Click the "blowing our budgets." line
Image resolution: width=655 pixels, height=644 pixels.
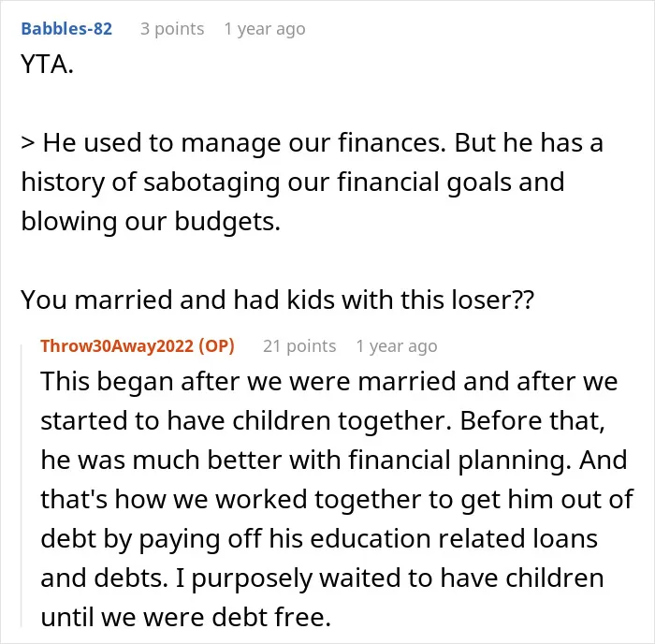[x=151, y=222]
